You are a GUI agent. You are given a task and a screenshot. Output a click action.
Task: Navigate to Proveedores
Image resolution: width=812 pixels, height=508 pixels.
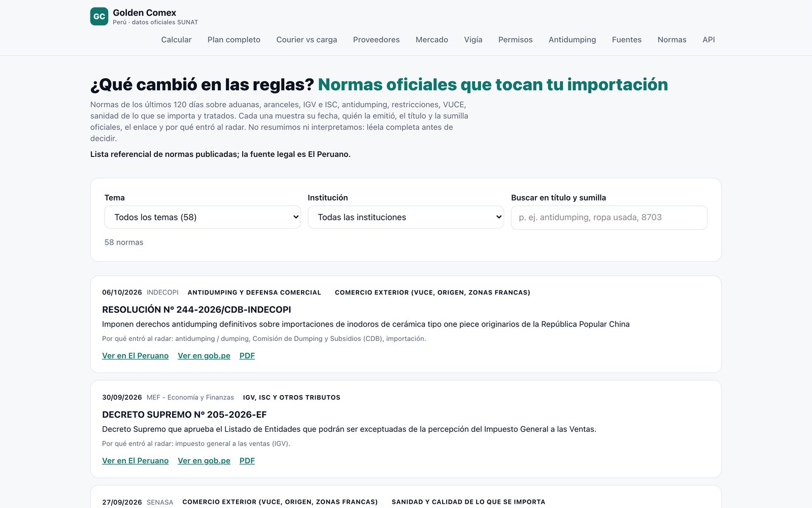(x=376, y=40)
